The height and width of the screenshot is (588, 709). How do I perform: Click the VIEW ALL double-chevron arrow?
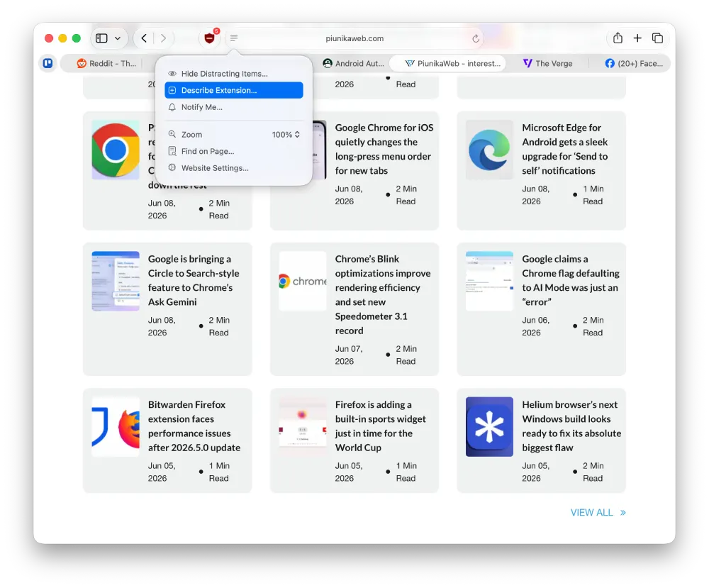(x=623, y=513)
